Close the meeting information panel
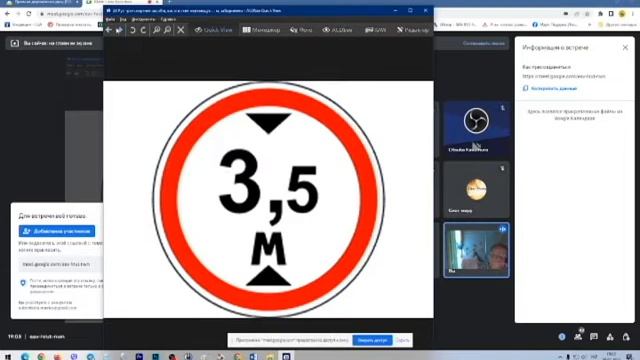Image resolution: width=640 pixels, height=360 pixels. point(625,47)
